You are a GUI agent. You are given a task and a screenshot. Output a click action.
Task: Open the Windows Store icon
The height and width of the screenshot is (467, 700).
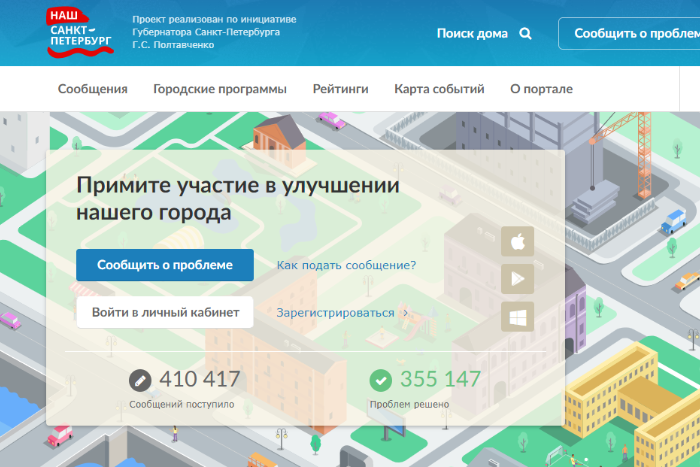click(x=518, y=316)
